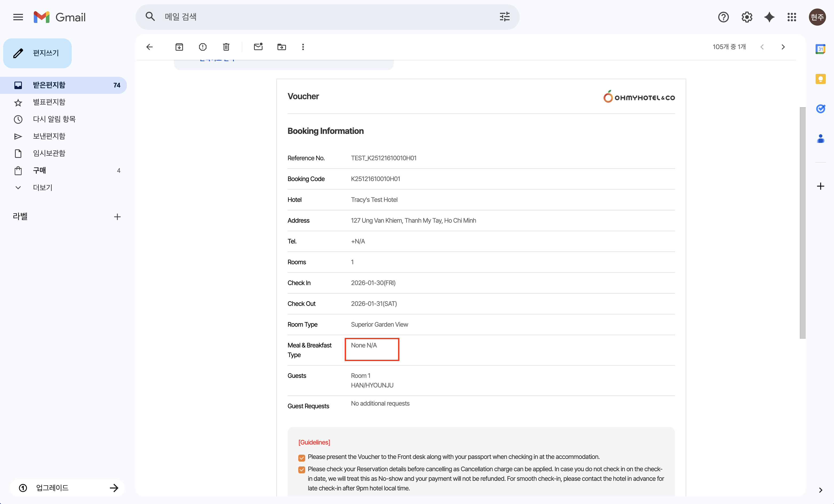Open Google Calendar side panel icon
The width and height of the screenshot is (834, 504).
[820, 49]
